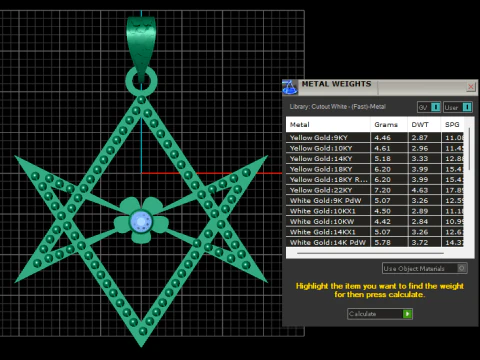Toggle the User library switch

coord(467,107)
